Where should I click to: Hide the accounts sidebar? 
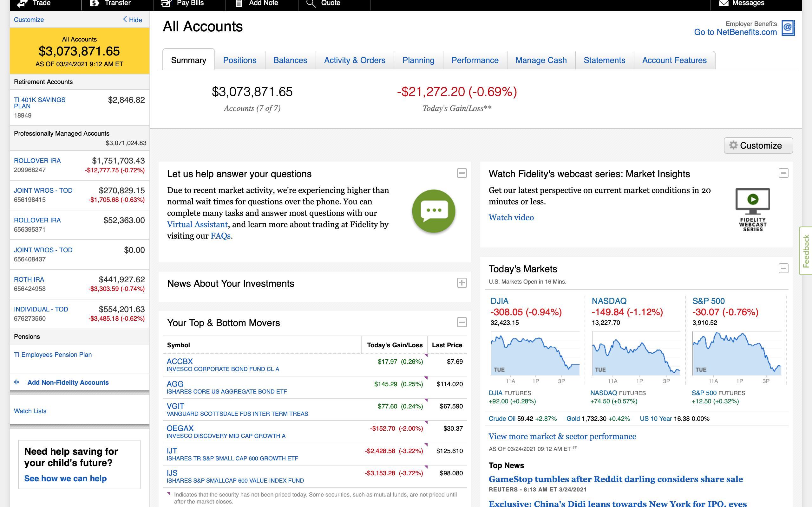pyautogui.click(x=133, y=20)
